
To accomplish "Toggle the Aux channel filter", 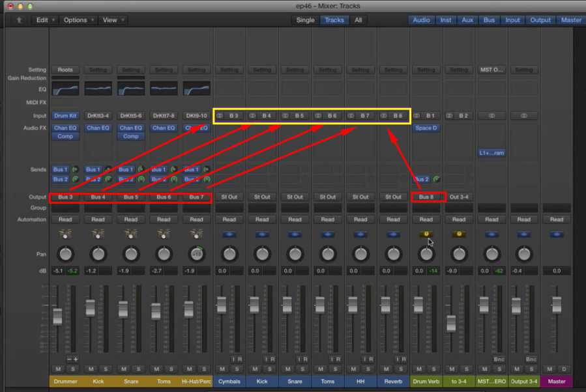I will (x=467, y=20).
